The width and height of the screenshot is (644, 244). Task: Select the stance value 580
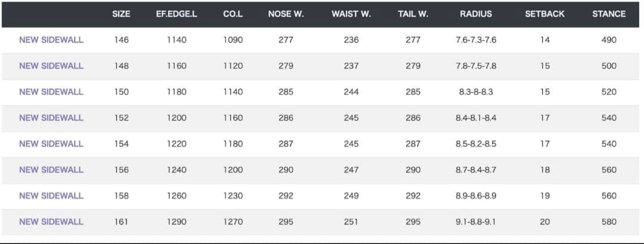click(x=609, y=221)
